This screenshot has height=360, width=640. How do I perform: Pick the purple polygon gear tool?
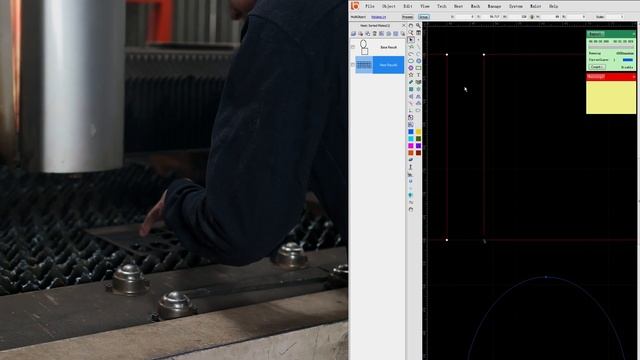pos(411,68)
